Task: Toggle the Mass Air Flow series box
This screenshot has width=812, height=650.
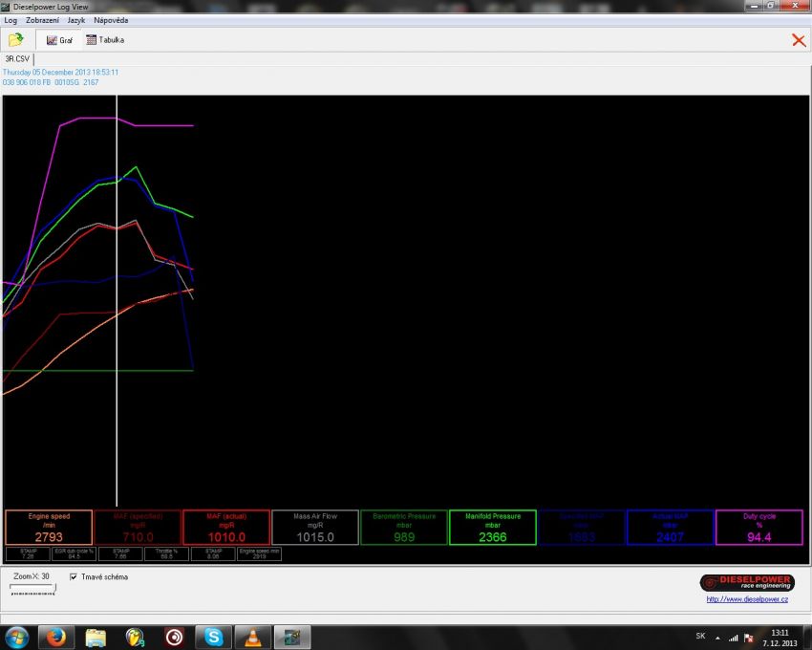Action: 315,527
